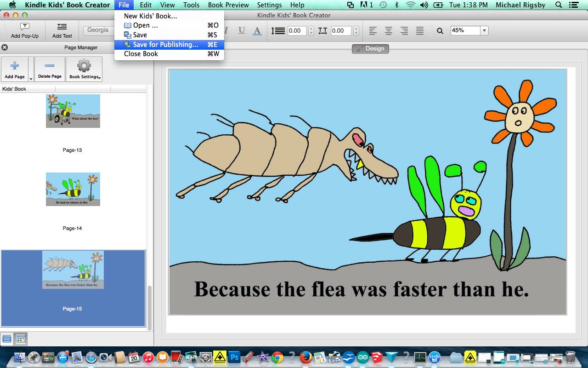Open the App Store from the Dock
Screen dimensions: 588x368
click(x=62, y=357)
